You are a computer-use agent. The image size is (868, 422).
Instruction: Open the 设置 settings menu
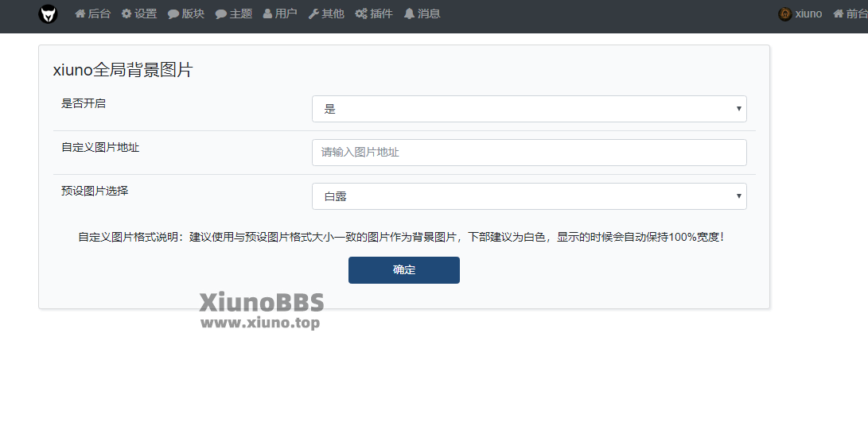(139, 14)
